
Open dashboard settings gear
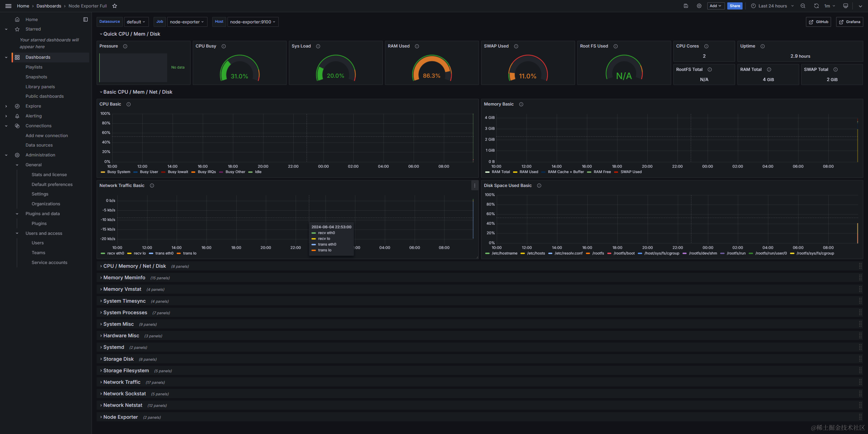click(x=699, y=6)
